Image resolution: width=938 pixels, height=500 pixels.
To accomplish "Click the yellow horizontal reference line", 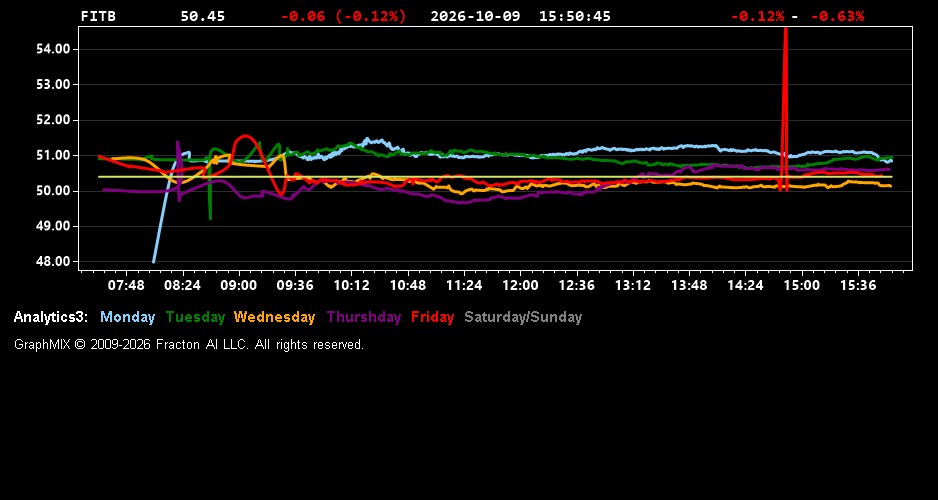I will pos(495,176).
